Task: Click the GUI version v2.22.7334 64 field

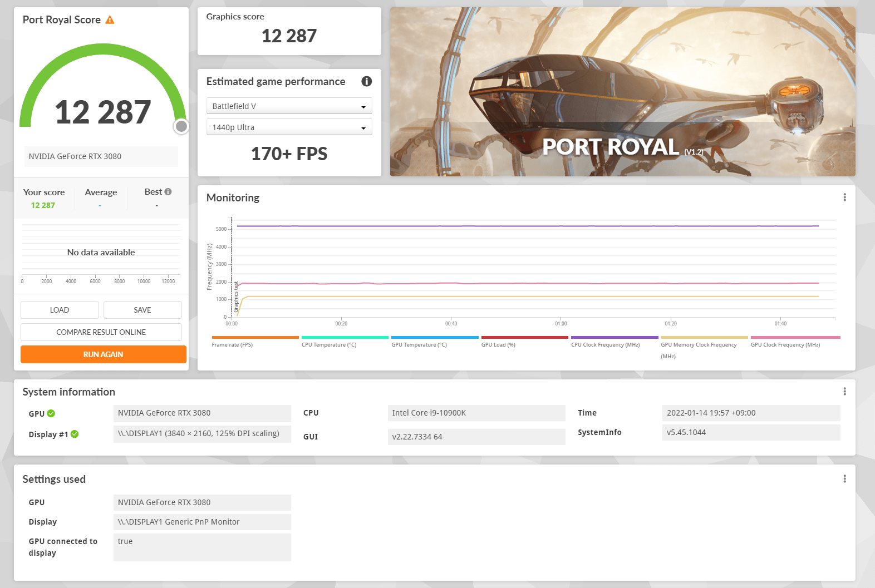Action: click(476, 437)
